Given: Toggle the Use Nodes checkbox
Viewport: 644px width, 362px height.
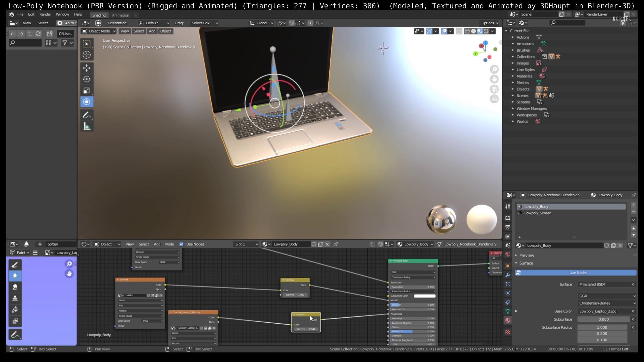Looking at the screenshot, I should coord(181,244).
